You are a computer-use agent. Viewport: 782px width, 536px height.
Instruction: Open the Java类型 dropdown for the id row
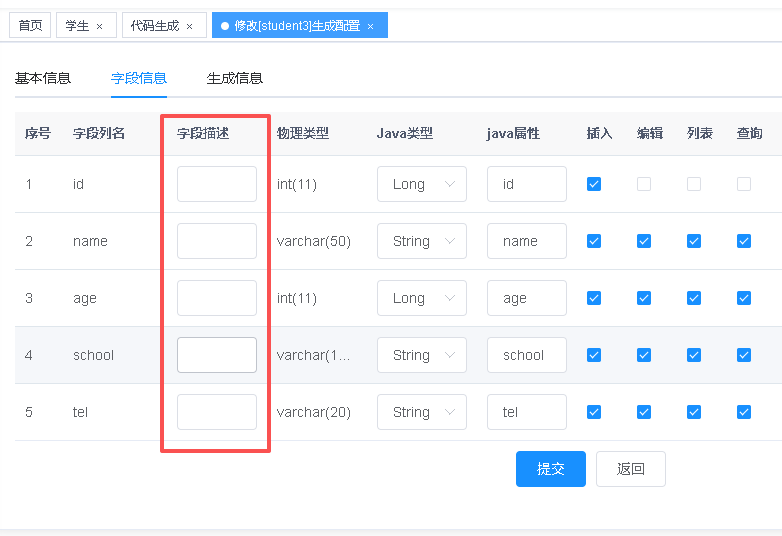tap(421, 184)
